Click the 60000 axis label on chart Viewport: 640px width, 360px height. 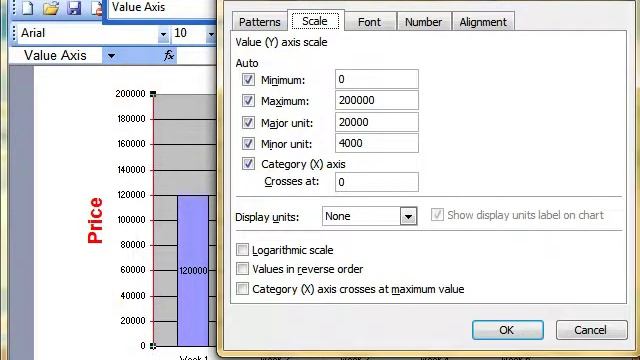tap(133, 270)
